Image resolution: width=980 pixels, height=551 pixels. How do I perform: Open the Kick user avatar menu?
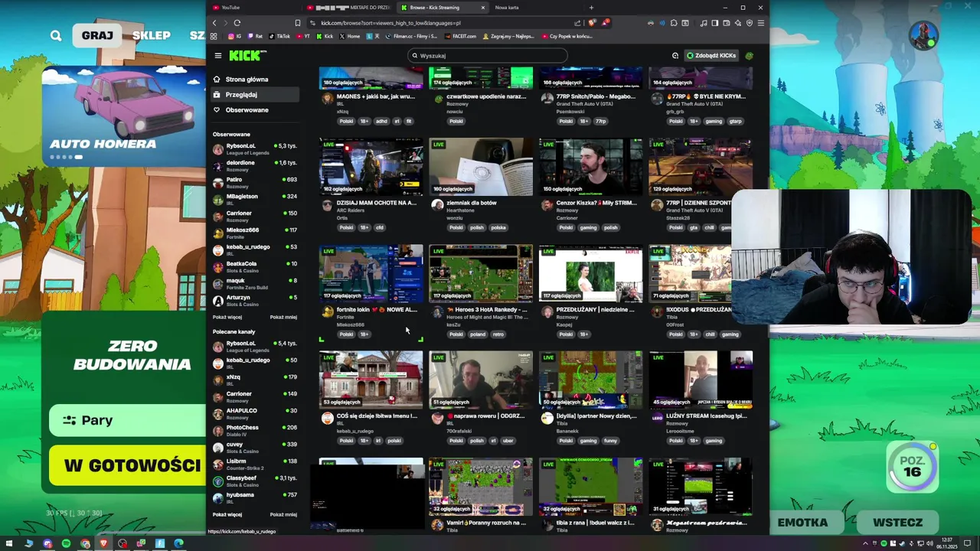[x=750, y=55]
